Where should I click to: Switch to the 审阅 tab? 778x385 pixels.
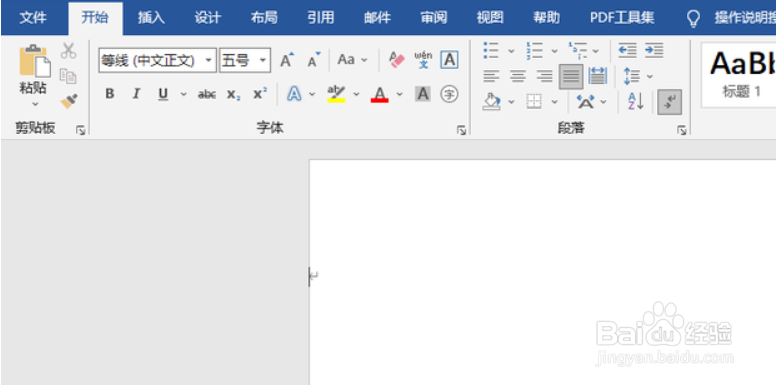pos(434,18)
